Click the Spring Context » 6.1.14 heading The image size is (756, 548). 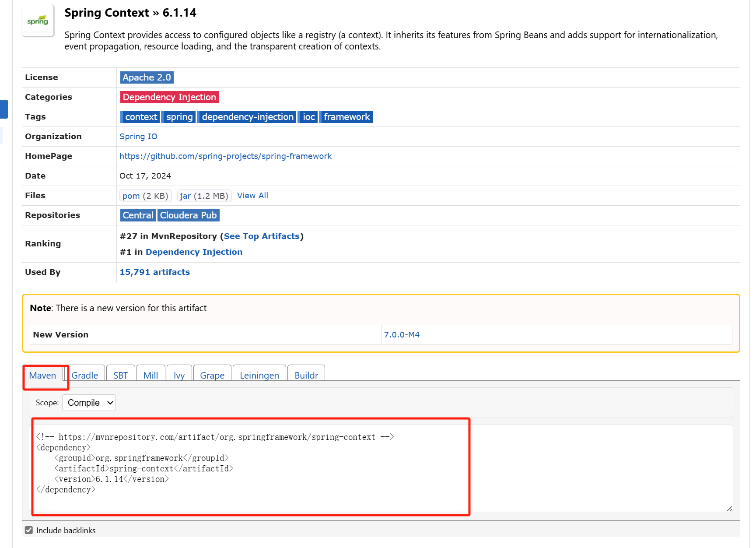130,13
